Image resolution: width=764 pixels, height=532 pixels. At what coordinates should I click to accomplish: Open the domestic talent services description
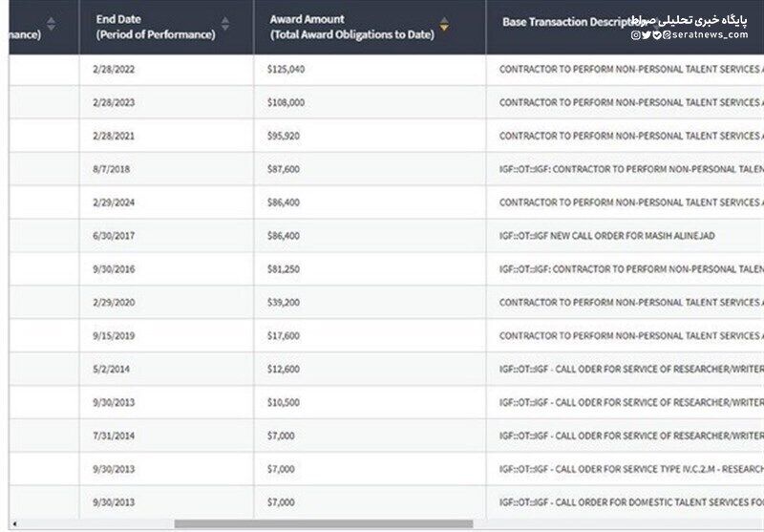630,502
